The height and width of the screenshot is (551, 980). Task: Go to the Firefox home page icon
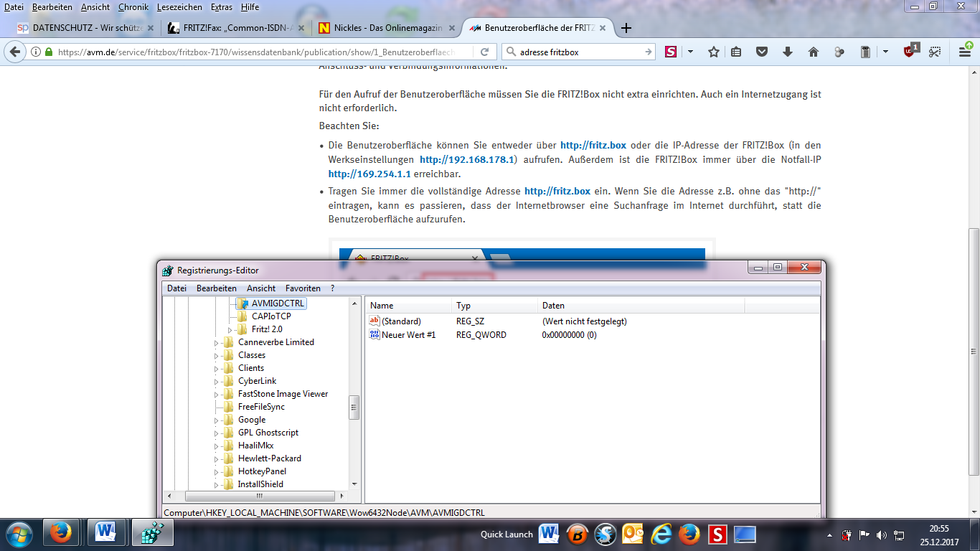pyautogui.click(x=814, y=52)
